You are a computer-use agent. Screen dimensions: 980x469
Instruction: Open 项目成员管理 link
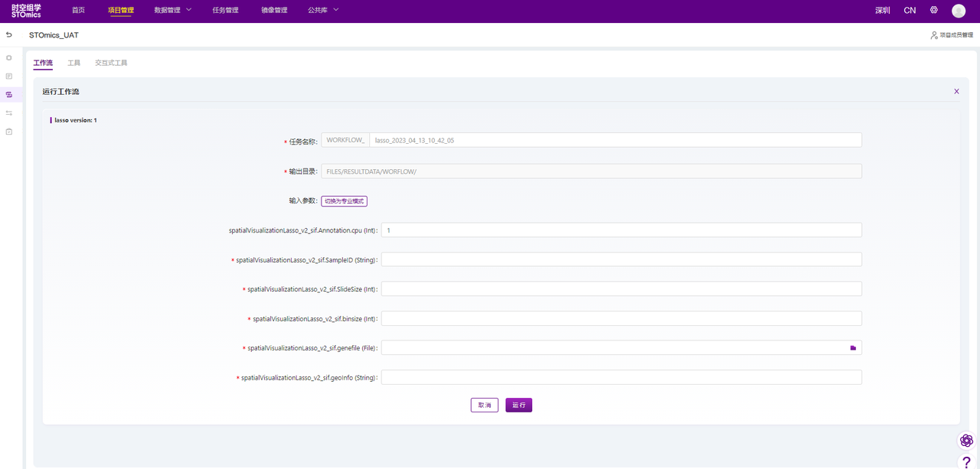click(x=952, y=35)
